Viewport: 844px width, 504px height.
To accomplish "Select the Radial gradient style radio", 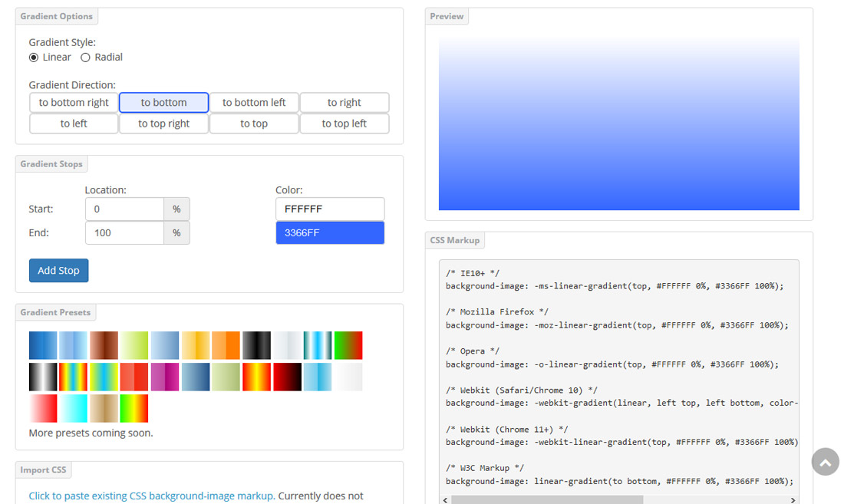I will [x=85, y=58].
